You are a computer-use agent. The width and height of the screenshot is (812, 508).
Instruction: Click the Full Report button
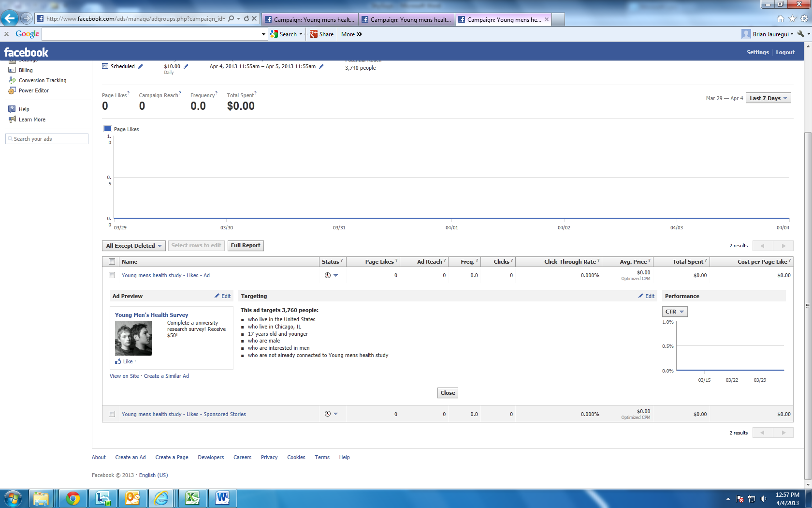pos(246,245)
